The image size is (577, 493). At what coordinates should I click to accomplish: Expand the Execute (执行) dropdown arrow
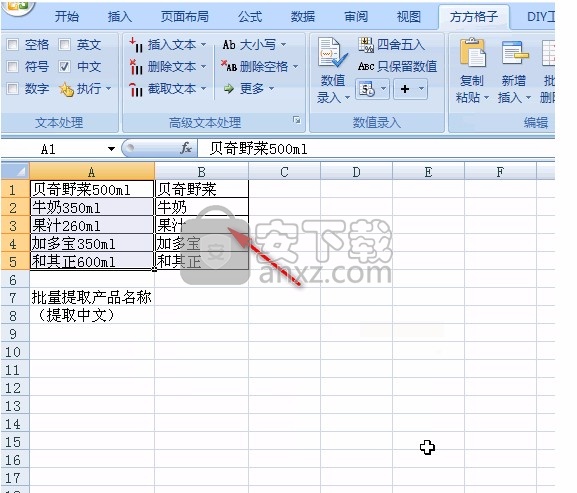[108, 89]
